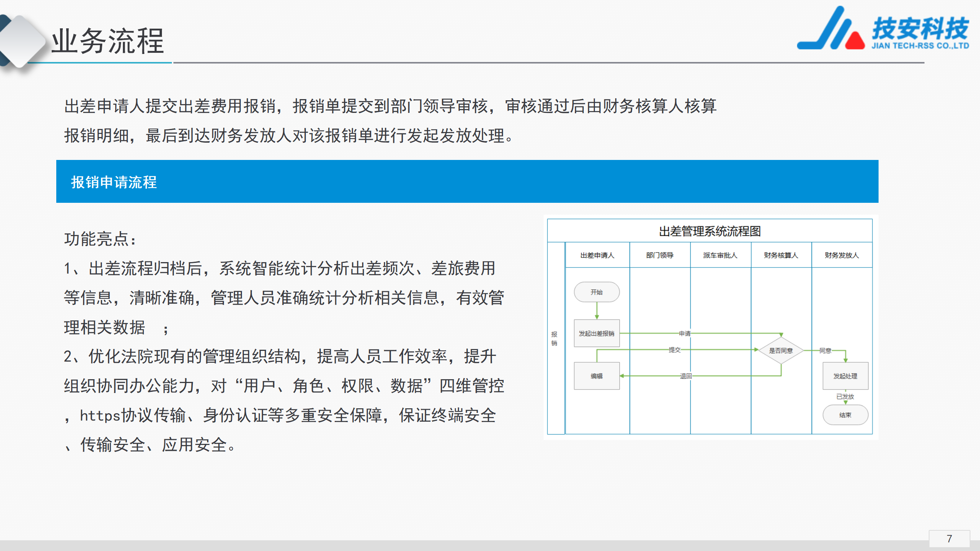This screenshot has width=980, height=551.
Task: Click the 财务核算人 column header
Action: (781, 255)
